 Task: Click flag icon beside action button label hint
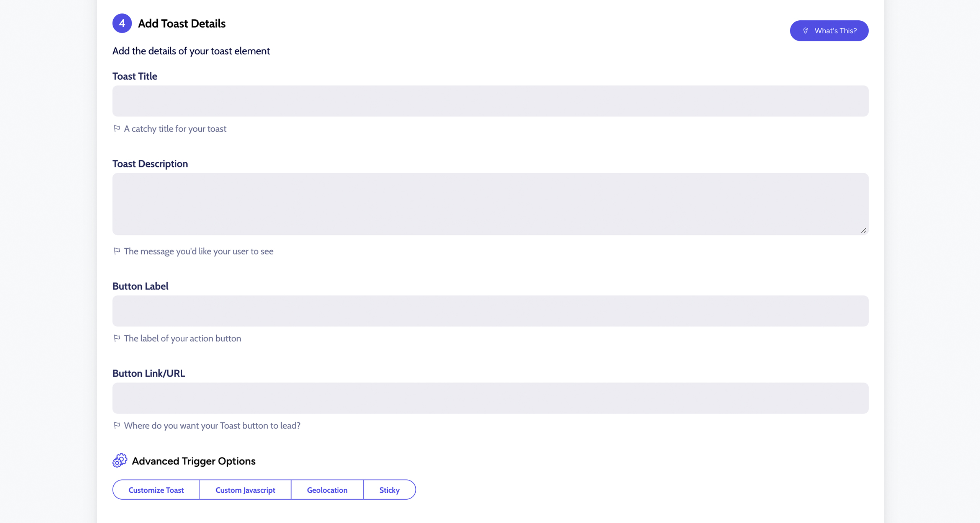(117, 338)
